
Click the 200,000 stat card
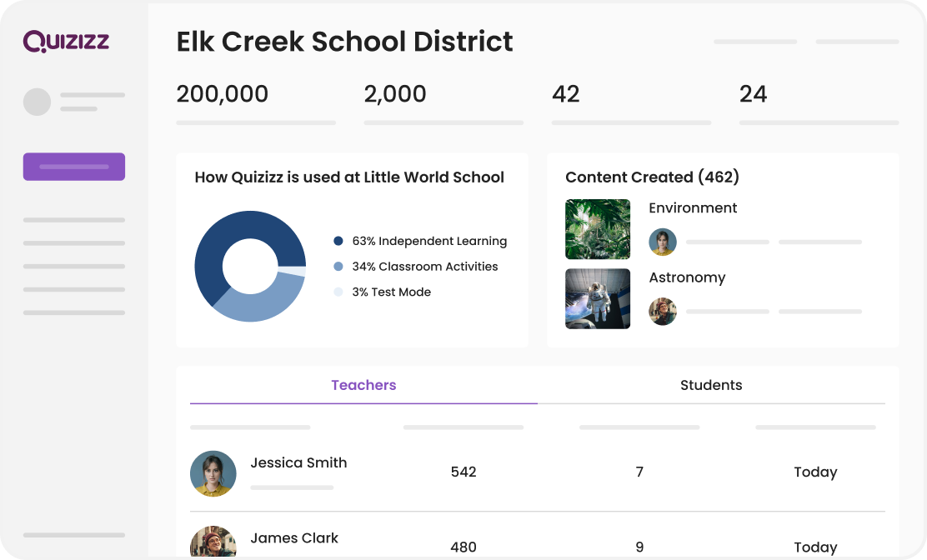tap(223, 94)
